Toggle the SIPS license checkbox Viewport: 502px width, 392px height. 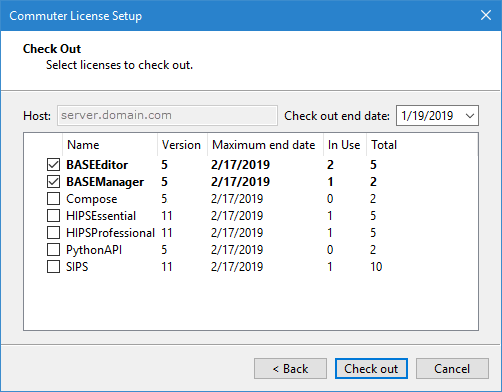click(53, 267)
